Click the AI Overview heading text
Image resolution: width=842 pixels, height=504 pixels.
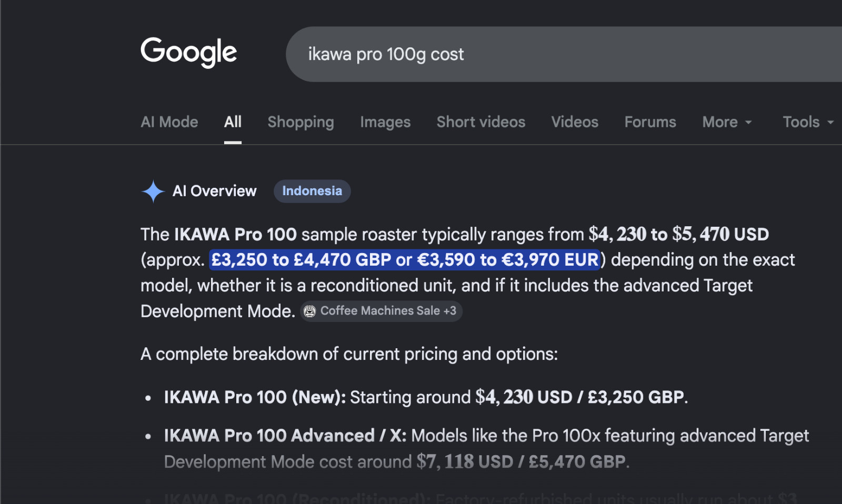click(x=215, y=191)
